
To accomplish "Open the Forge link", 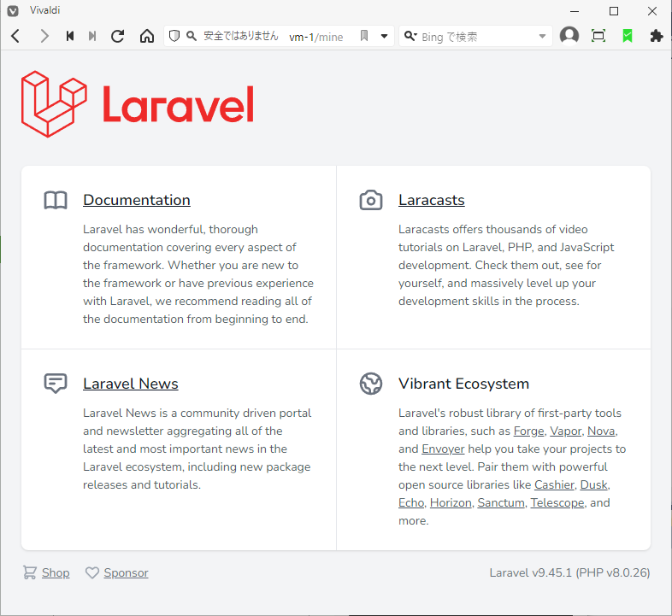I will tap(529, 431).
